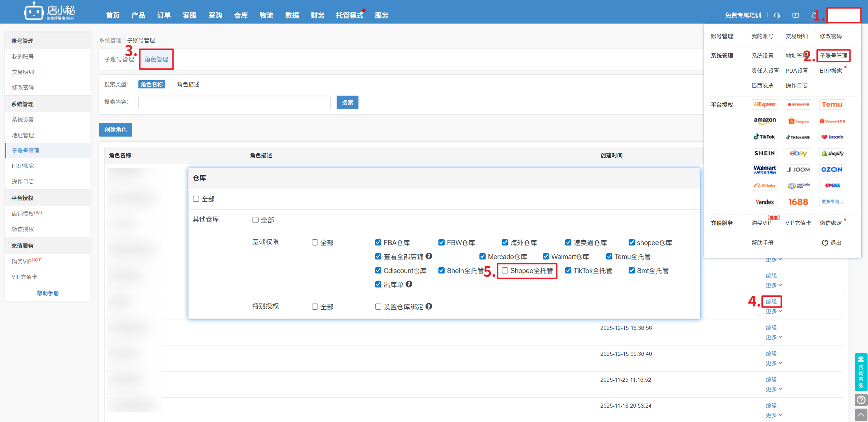Click the ebay platform authorization icon

[x=798, y=153]
